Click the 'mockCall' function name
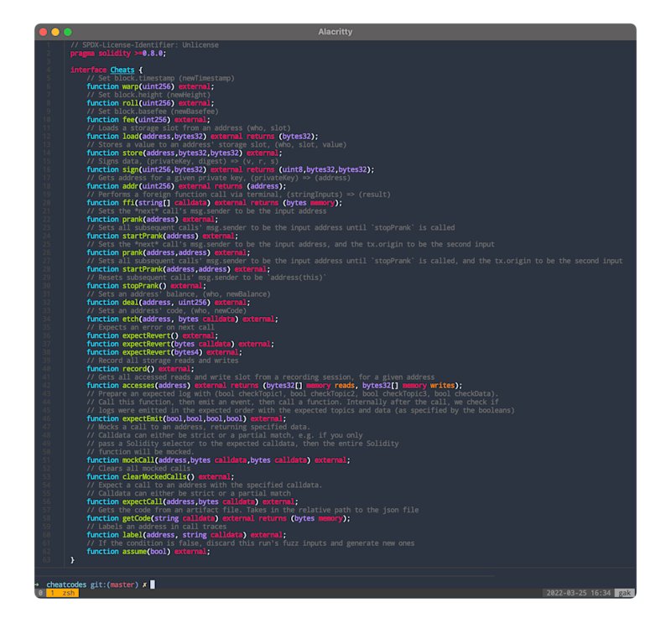 click(x=138, y=460)
